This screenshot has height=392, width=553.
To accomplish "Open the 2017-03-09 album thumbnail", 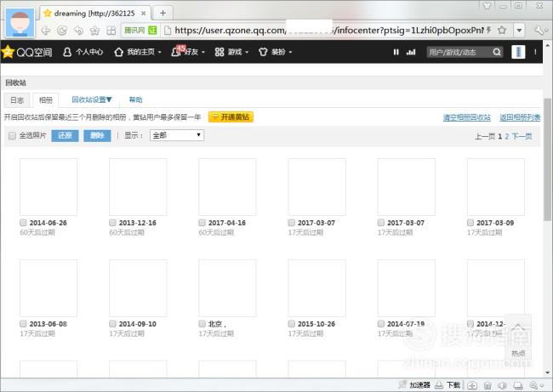I will pyautogui.click(x=496, y=187).
